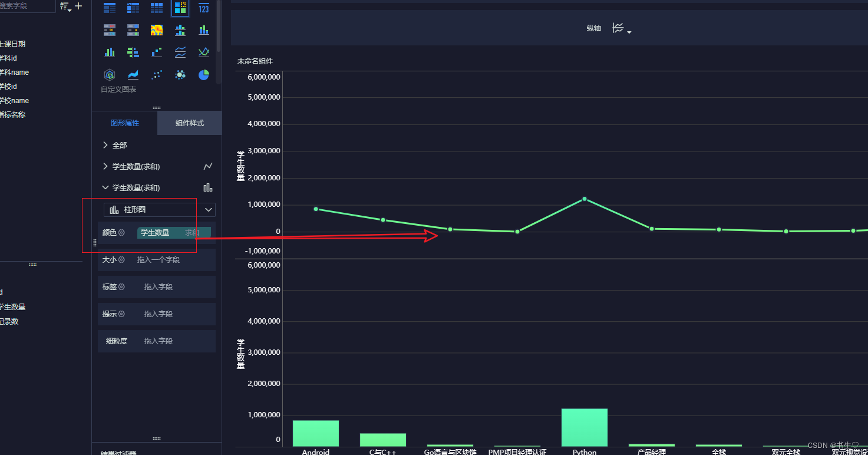Select the cross table chart type icon
Viewport: 868px width, 455px height.
pos(133,8)
